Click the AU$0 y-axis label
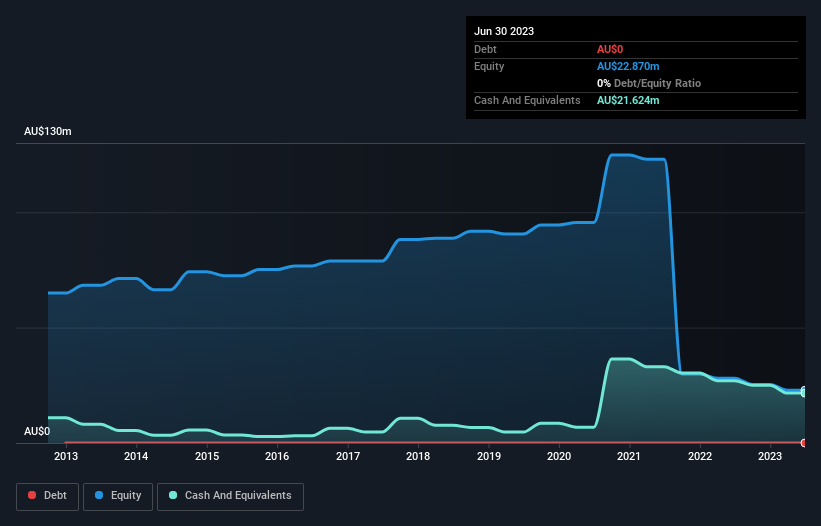This screenshot has width=821, height=526. point(37,431)
